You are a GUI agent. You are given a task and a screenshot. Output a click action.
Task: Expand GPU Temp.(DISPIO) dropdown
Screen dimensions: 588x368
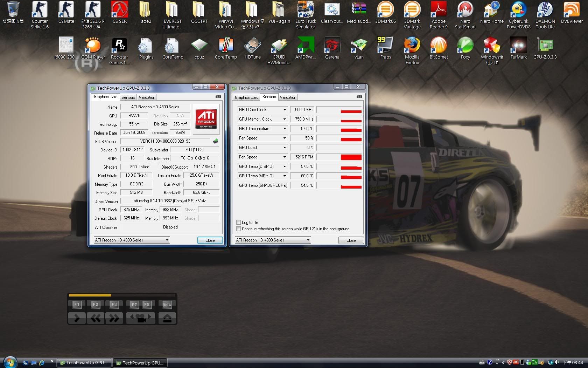tap(285, 166)
